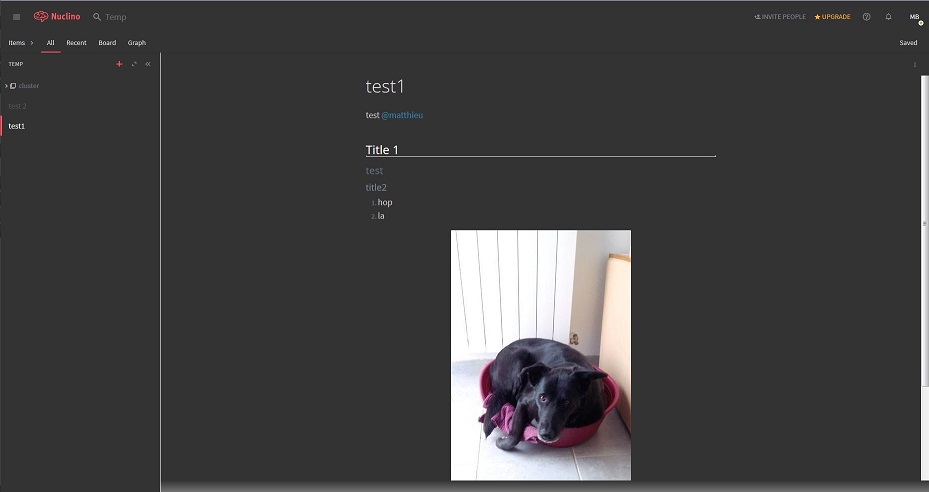Viewport: 929px width, 492px height.
Task: Click the 'la' list item
Action: pyautogui.click(x=381, y=216)
